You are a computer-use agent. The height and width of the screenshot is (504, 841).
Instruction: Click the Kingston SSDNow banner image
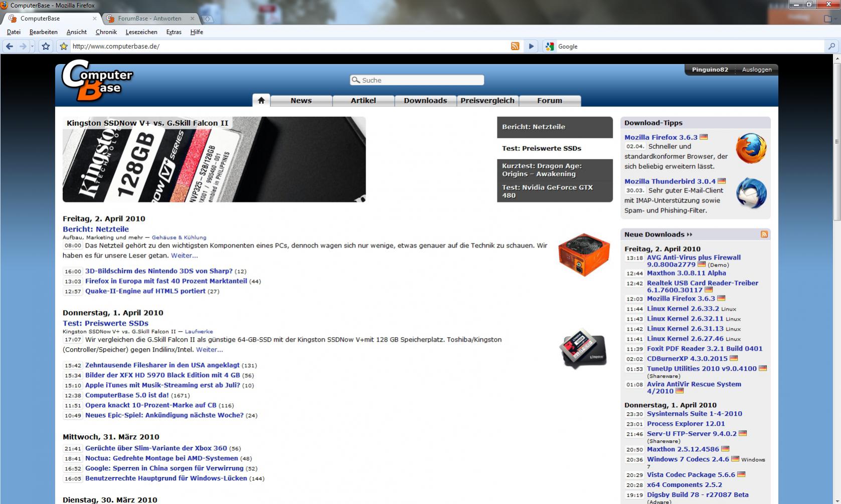coord(214,159)
